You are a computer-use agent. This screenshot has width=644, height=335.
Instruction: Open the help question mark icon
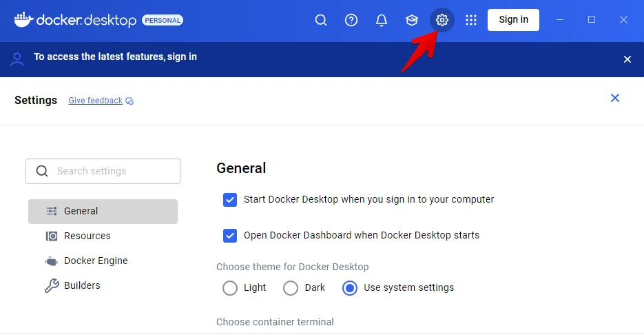coord(351,20)
